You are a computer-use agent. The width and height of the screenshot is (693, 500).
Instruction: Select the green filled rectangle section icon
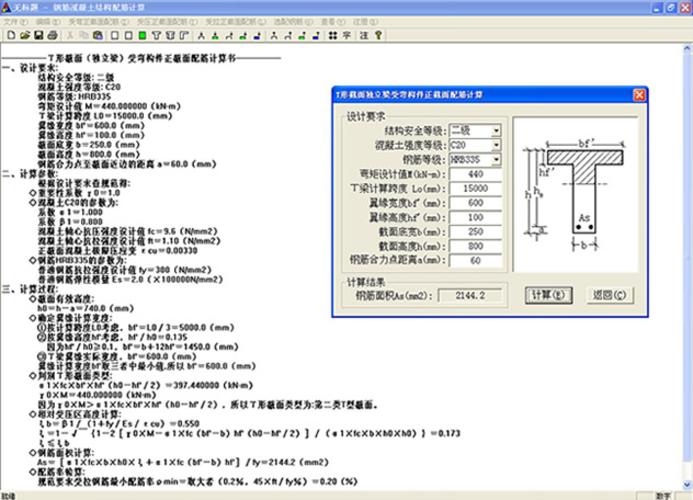coord(142,35)
